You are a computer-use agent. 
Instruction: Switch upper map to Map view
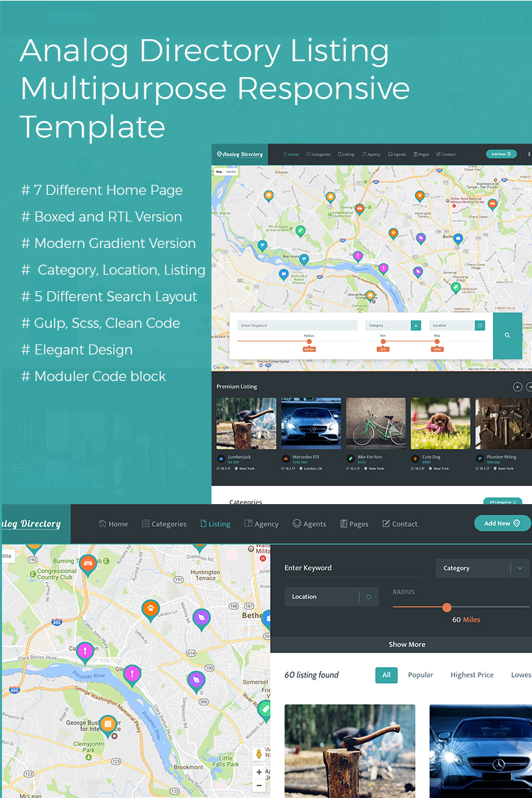[x=219, y=172]
